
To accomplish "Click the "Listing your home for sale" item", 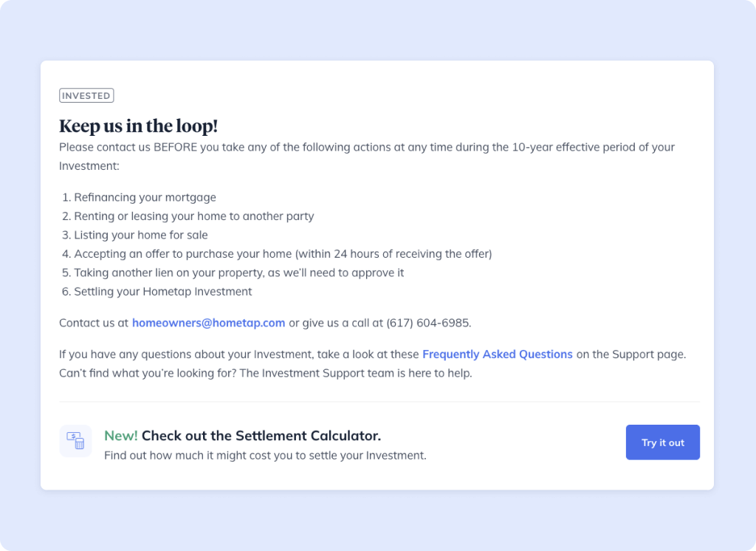I will click(x=140, y=235).
